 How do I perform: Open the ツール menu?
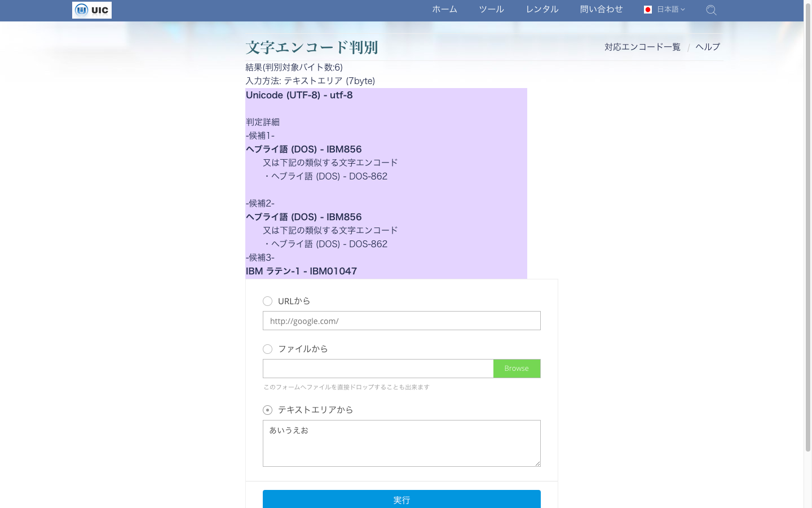click(x=491, y=10)
